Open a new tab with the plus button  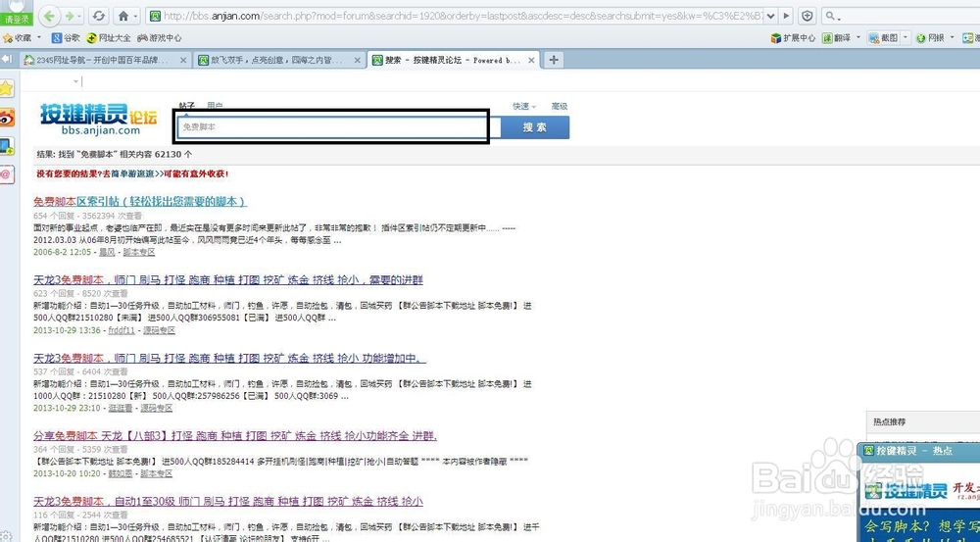[x=553, y=60]
